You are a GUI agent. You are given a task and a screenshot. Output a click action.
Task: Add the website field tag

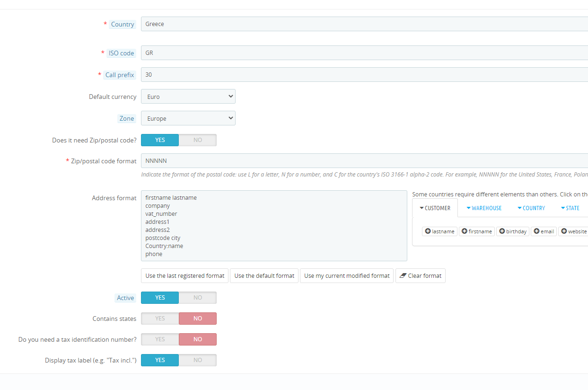(573, 231)
